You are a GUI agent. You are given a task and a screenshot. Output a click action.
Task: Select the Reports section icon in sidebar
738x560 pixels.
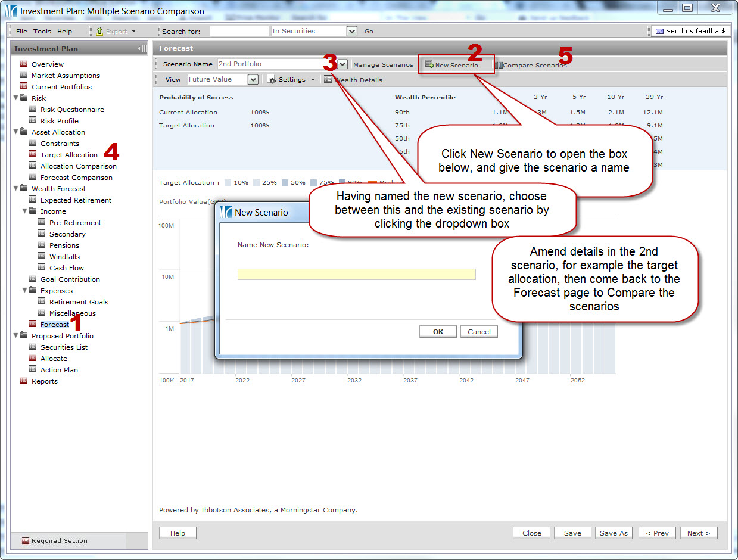click(x=24, y=381)
